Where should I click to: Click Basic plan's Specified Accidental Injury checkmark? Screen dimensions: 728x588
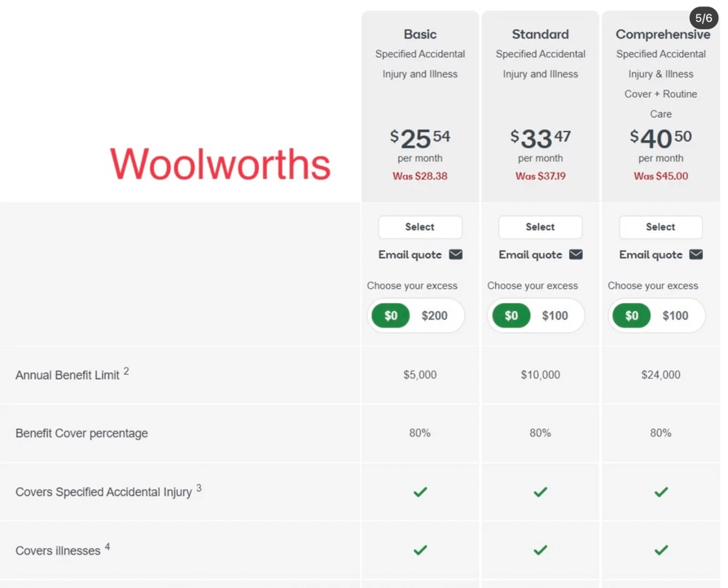pos(420,492)
